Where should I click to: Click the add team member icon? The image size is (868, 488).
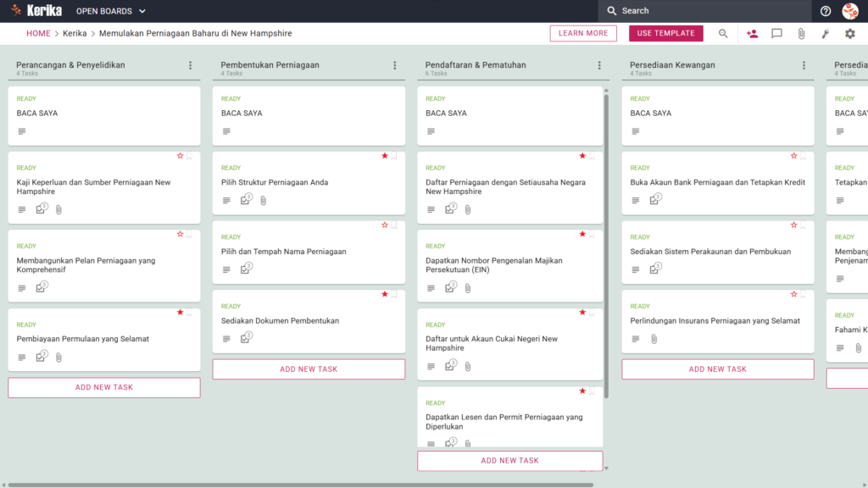pos(752,34)
